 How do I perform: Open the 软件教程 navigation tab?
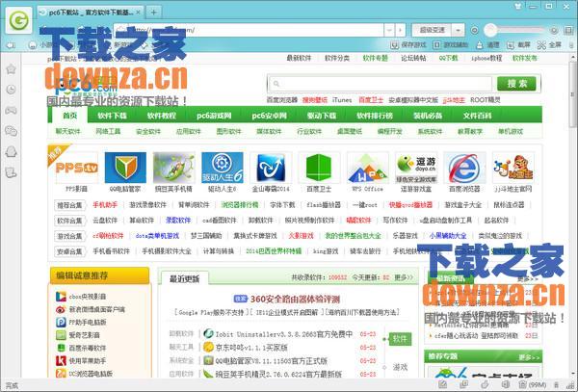(162, 116)
